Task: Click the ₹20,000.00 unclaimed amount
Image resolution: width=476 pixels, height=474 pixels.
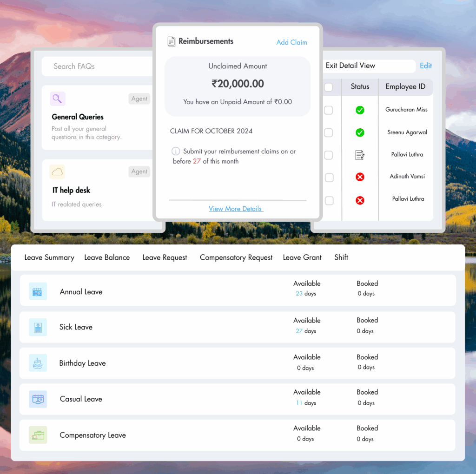Action: (238, 84)
